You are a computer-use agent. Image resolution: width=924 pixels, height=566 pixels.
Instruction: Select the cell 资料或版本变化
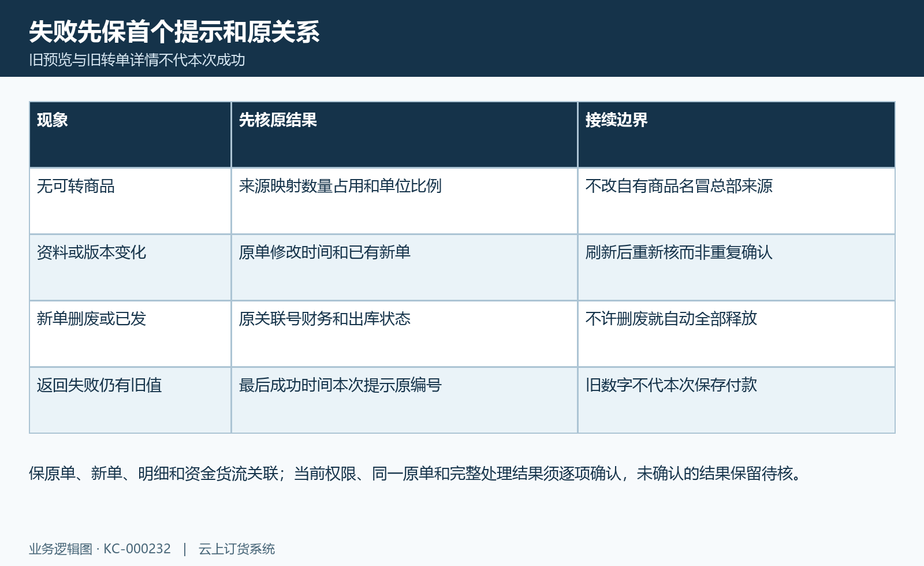131,267
